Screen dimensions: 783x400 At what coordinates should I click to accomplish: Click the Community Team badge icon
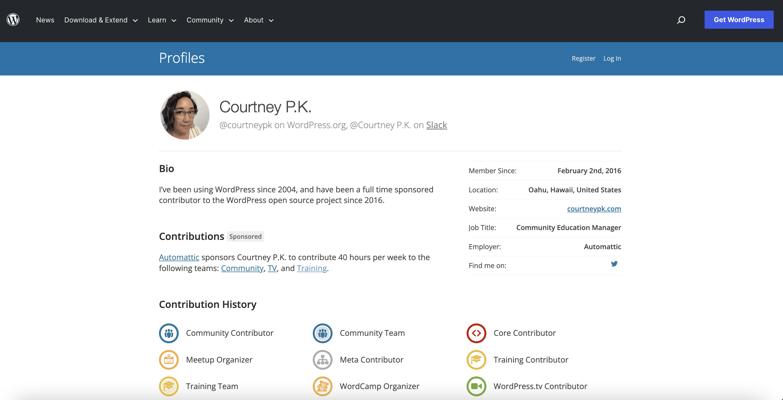click(x=323, y=333)
